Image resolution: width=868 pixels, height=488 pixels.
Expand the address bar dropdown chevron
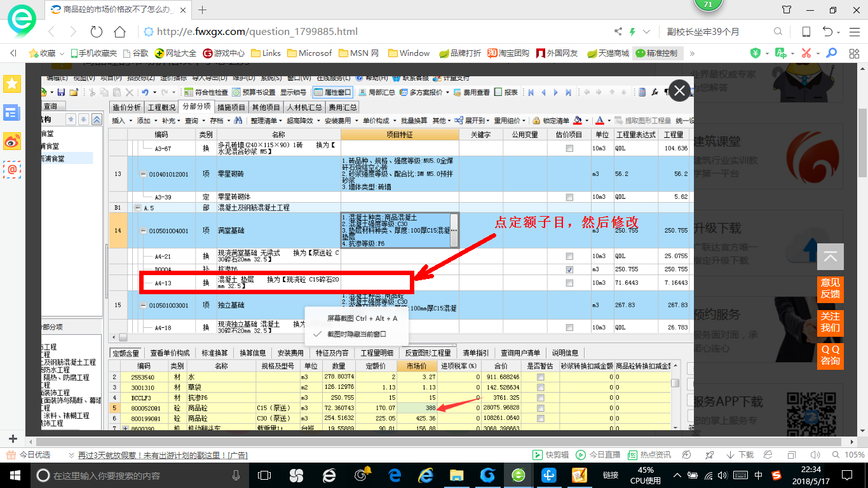(x=647, y=32)
